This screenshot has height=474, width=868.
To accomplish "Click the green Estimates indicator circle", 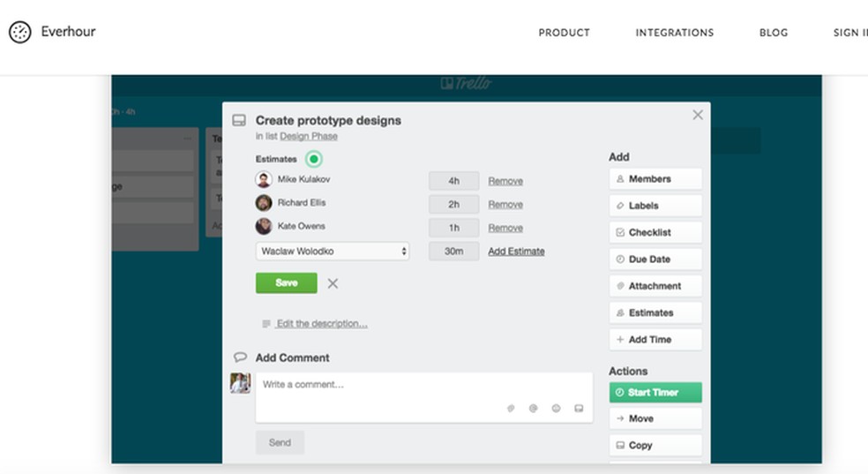I will click(x=314, y=159).
